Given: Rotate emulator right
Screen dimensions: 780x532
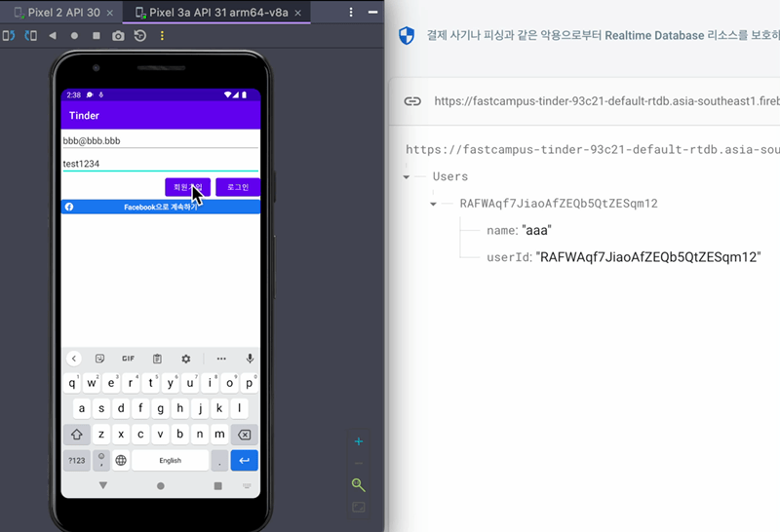Looking at the screenshot, I should coord(31,36).
